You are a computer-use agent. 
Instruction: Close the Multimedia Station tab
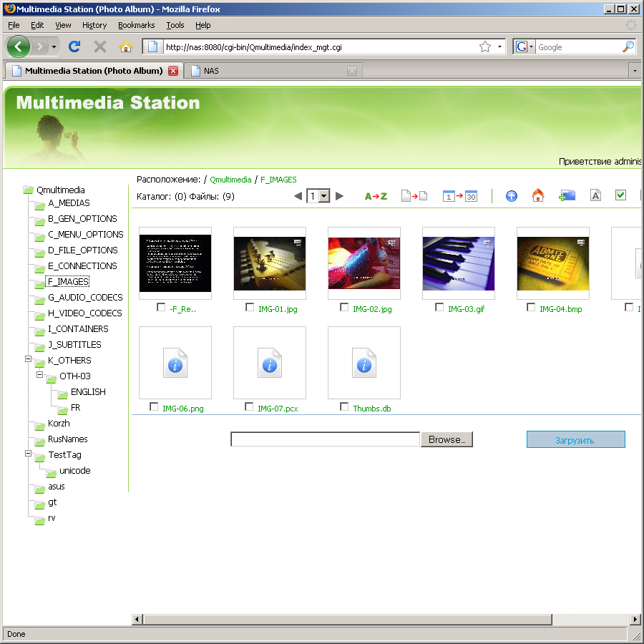click(173, 71)
